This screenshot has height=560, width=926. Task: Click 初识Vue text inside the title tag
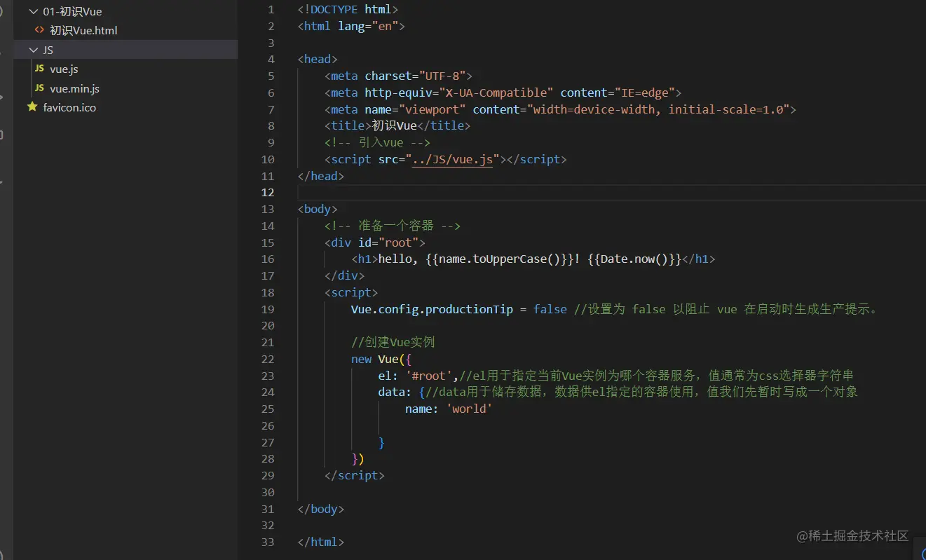(x=395, y=126)
